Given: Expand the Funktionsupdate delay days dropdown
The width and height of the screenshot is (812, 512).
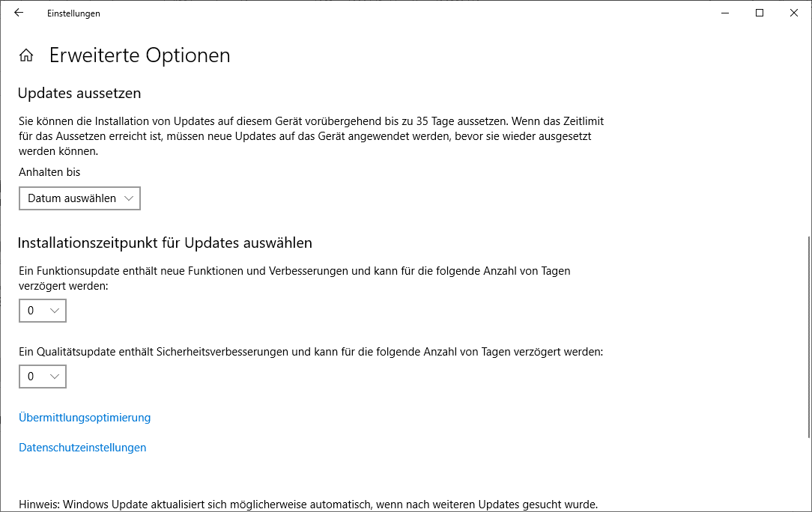Looking at the screenshot, I should click(x=43, y=311).
